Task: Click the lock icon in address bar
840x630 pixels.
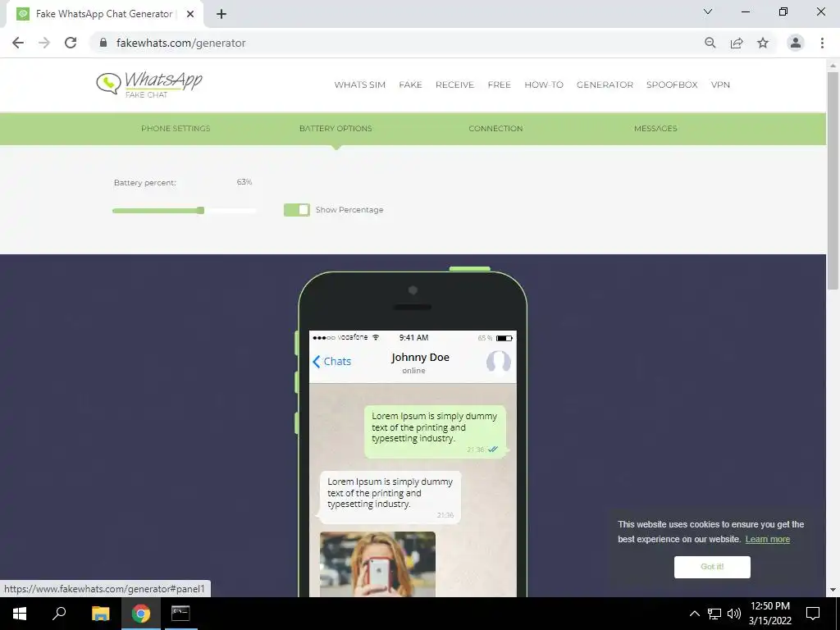Action: [103, 43]
